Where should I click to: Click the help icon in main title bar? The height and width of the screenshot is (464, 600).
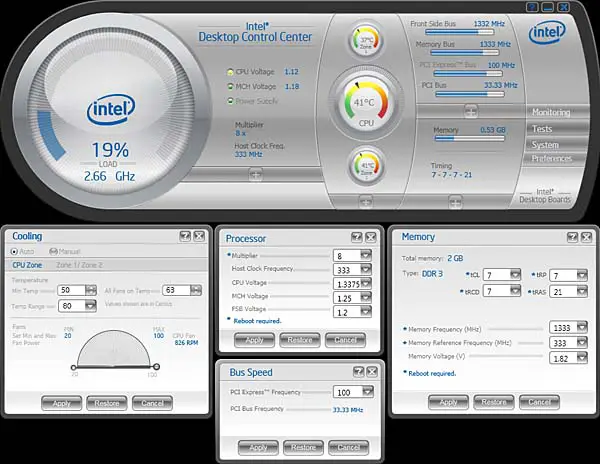pyautogui.click(x=532, y=7)
